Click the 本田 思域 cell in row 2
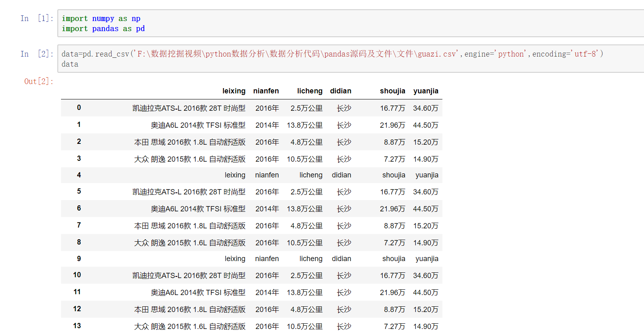 pyautogui.click(x=189, y=142)
